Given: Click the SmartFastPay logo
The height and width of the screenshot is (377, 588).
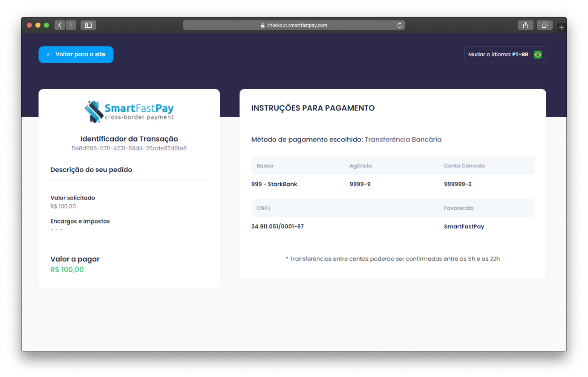Looking at the screenshot, I should (129, 112).
